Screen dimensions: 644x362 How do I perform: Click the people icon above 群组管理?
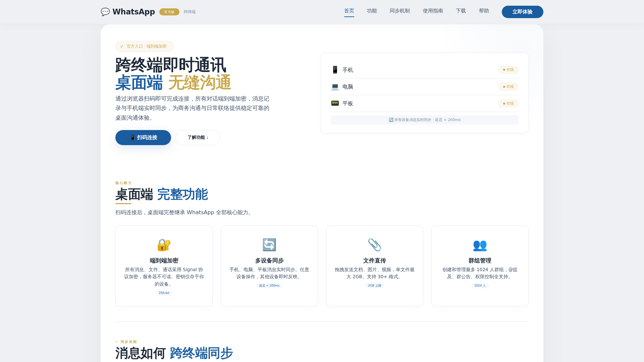(480, 245)
